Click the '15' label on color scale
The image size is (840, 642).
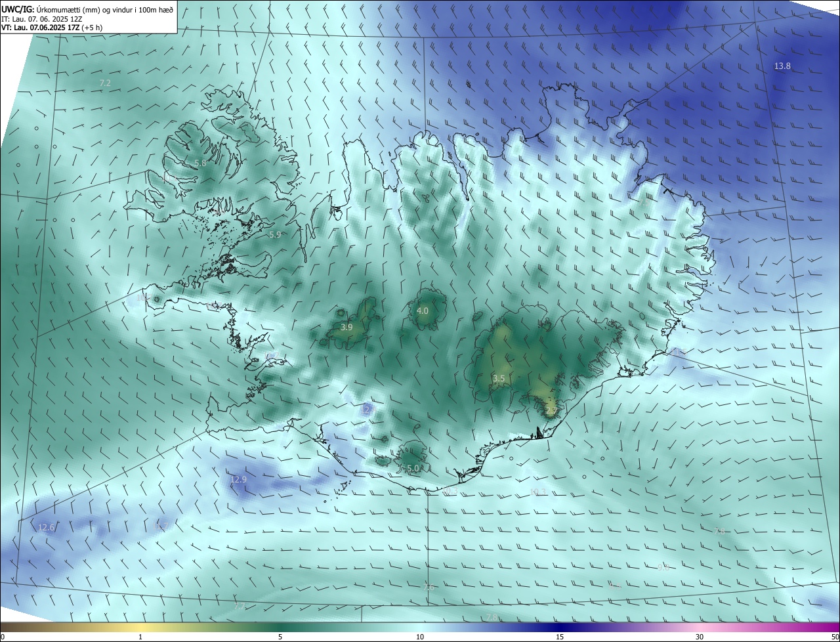[x=560, y=637]
